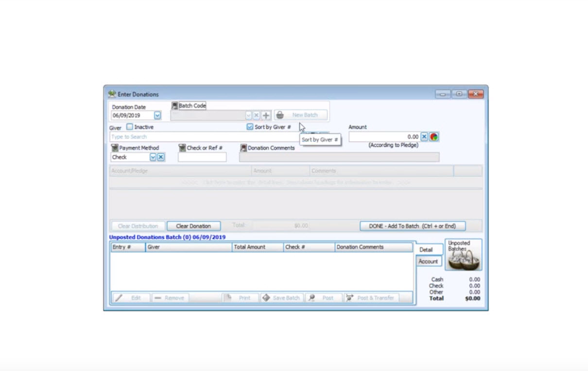Click the Giver search field
The height and width of the screenshot is (371, 588).
(204, 137)
